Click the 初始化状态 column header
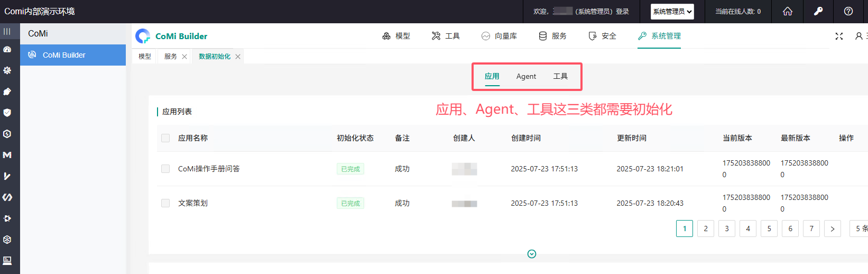The height and width of the screenshot is (274, 868). 355,138
